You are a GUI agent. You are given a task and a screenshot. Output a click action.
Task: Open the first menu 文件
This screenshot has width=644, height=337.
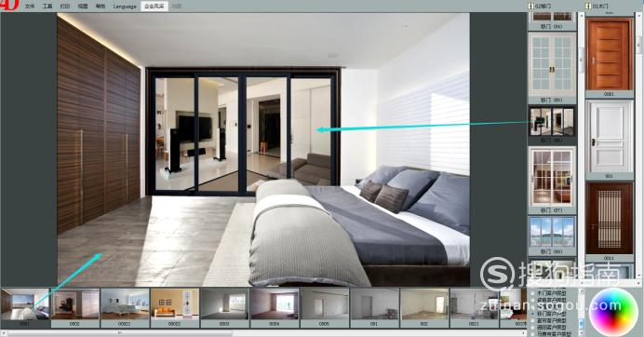pyautogui.click(x=30, y=7)
